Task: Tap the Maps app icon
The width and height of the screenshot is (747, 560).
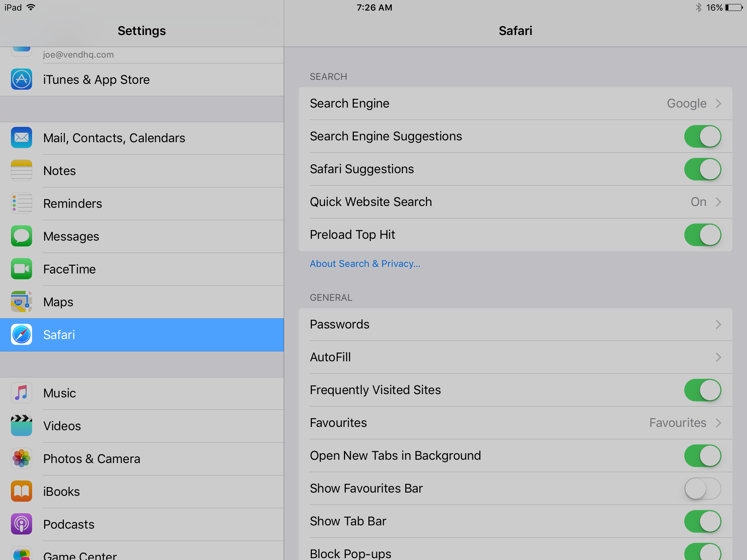Action: click(x=22, y=302)
